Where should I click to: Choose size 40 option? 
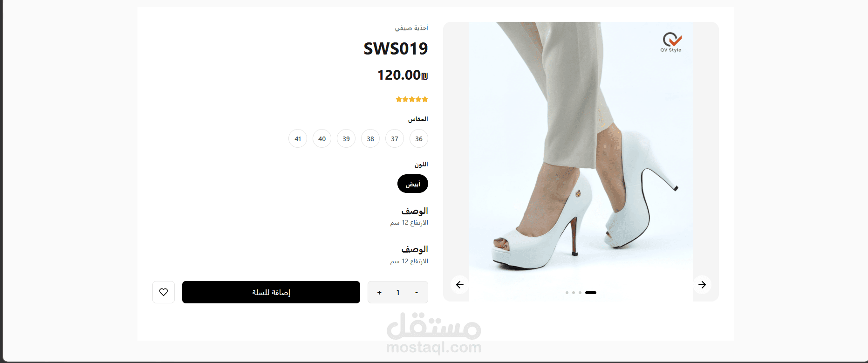tap(322, 138)
